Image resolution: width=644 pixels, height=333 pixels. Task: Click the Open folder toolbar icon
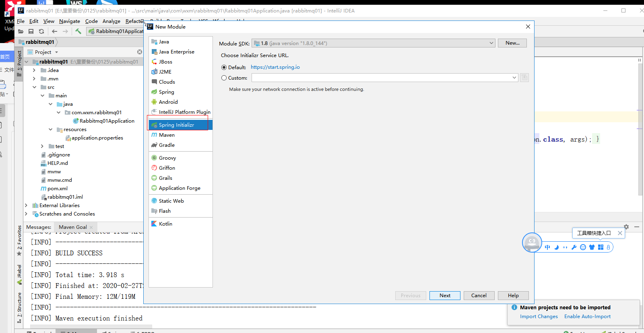21,31
